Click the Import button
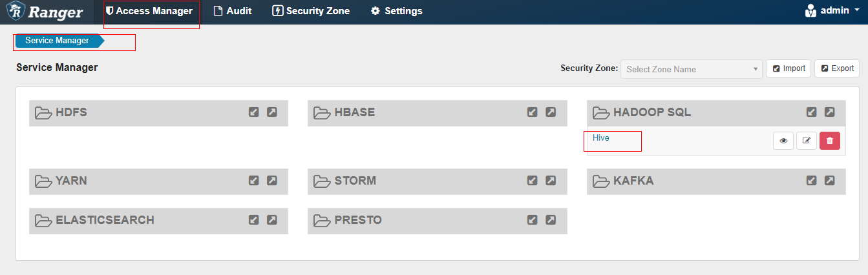Viewport: 868px width, 275px height. [x=789, y=68]
